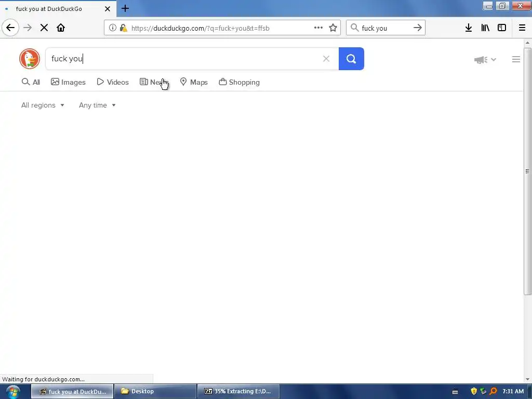Expand the Any time dropdown
The height and width of the screenshot is (399, 532).
[97, 105]
